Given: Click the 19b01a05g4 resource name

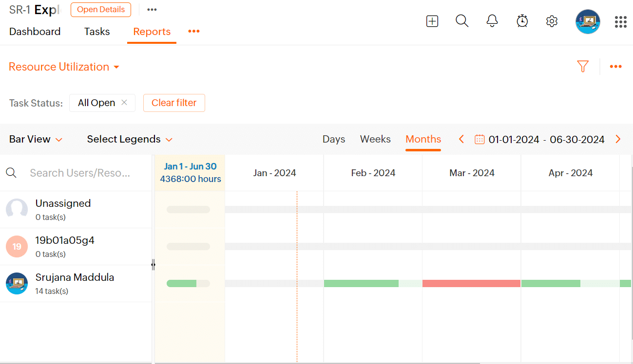Looking at the screenshot, I should (x=65, y=240).
